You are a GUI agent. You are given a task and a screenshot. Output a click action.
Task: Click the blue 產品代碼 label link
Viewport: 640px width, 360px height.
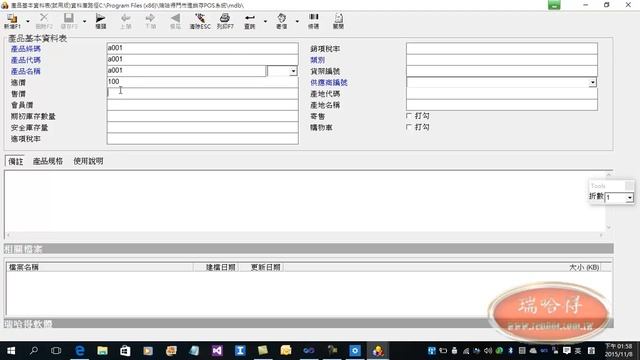click(26, 60)
